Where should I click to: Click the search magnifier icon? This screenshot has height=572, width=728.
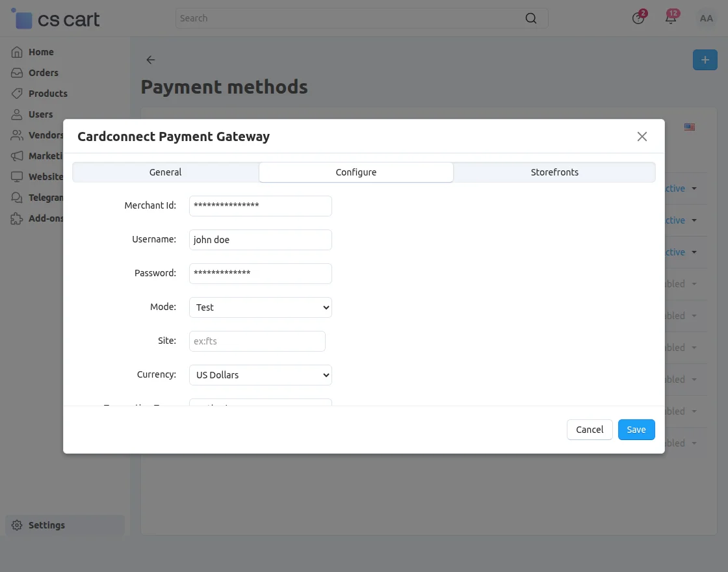[x=530, y=18]
